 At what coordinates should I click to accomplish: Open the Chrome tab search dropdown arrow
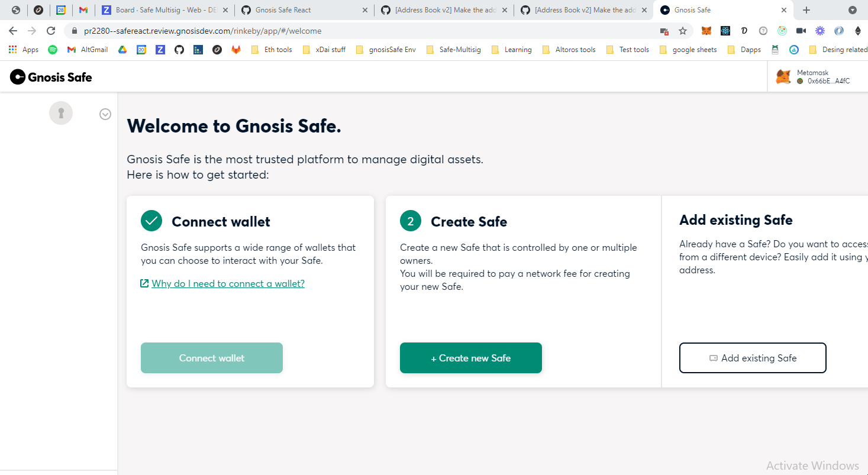click(853, 10)
